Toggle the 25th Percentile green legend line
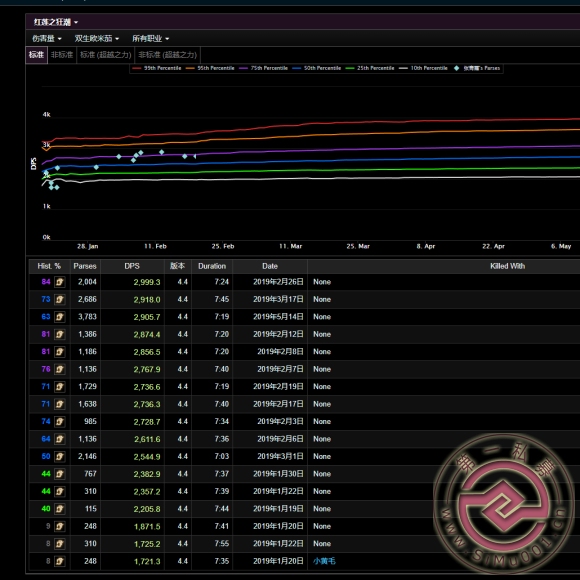This screenshot has height=580, width=580. tap(370, 68)
